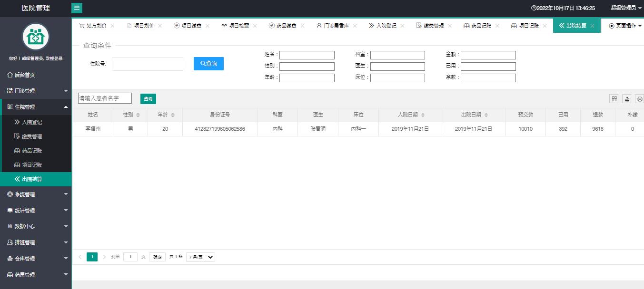Viewport: 644px width, 289px height.
Task: Switch to the 缴费管理 tab
Action: [x=433, y=26]
